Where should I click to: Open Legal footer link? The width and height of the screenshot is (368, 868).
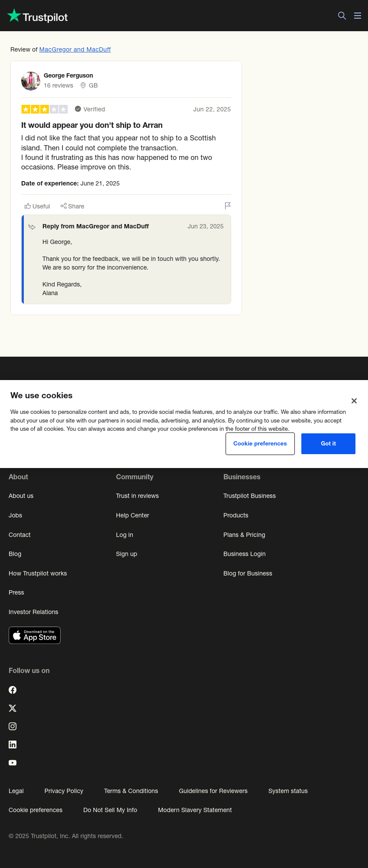click(16, 791)
